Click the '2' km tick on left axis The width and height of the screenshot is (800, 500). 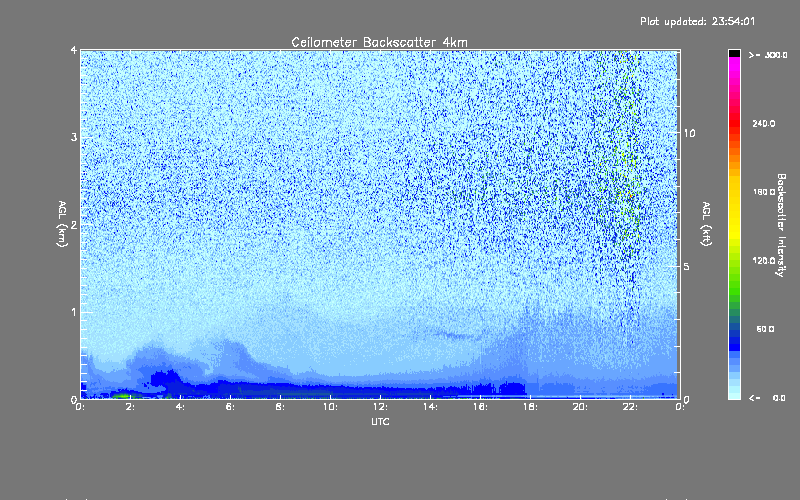tap(74, 224)
